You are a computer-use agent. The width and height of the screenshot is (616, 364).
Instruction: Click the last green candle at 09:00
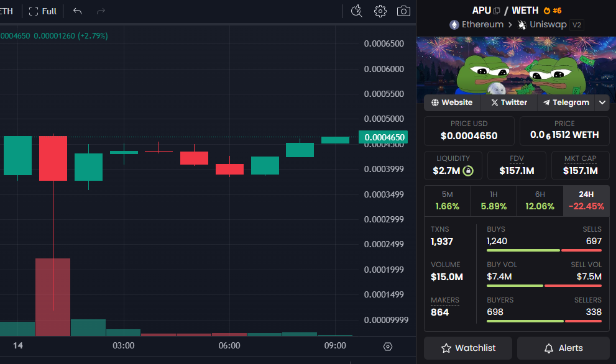click(335, 140)
